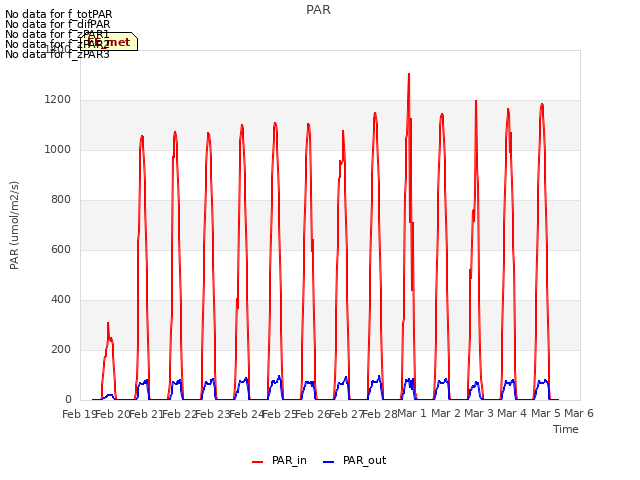Click the EE_met yellow label box
640x480 pixels.
coord(109,42)
